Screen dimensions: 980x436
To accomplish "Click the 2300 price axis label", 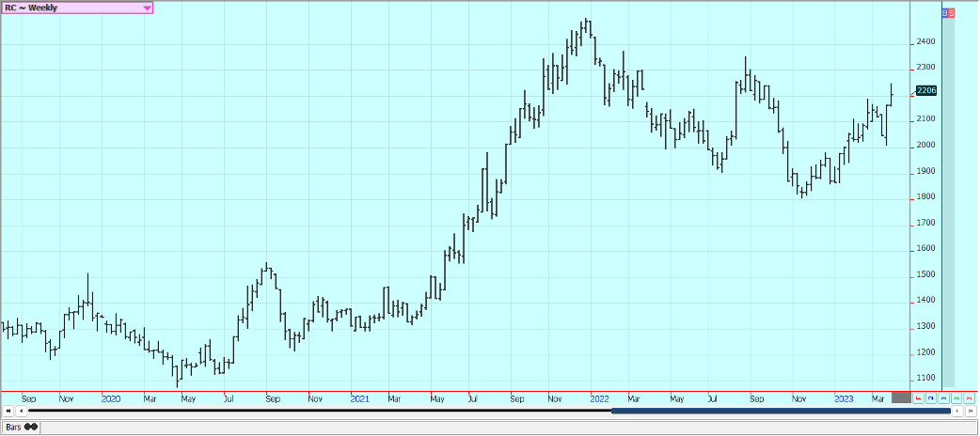I will [925, 67].
